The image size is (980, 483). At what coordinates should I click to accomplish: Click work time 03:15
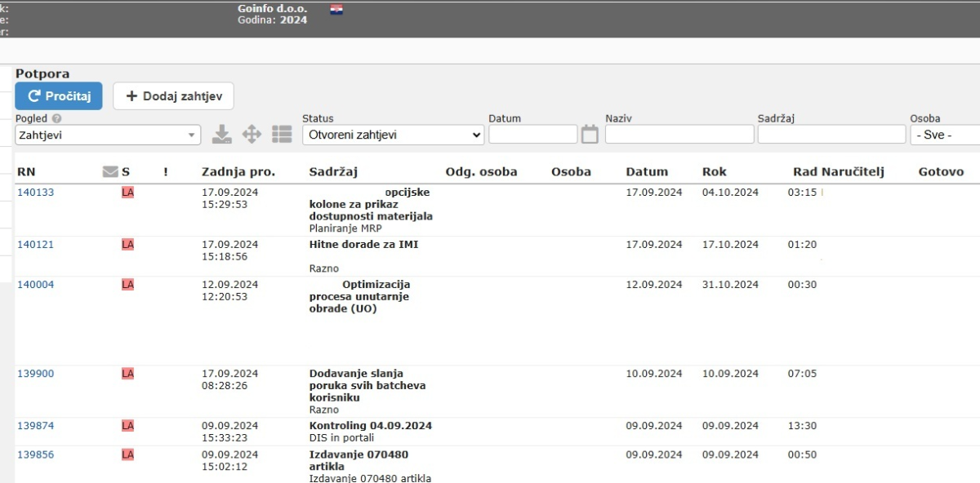[802, 193]
